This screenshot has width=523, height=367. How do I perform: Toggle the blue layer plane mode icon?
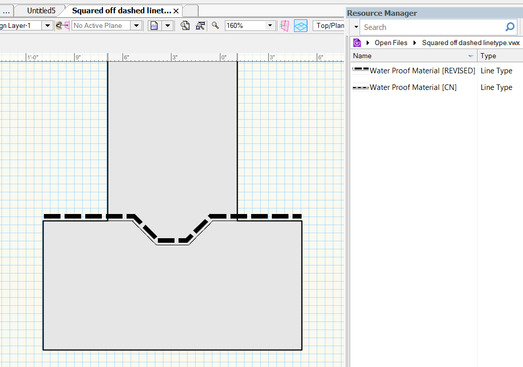click(301, 26)
